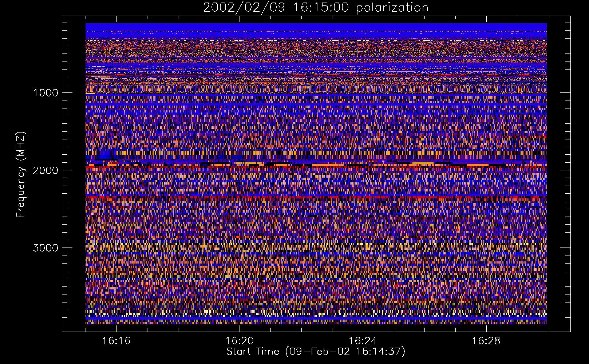The width and height of the screenshot is (589, 364).
Task: Click the red horizontal line near 2350 MHz
Action: [x=316, y=197]
